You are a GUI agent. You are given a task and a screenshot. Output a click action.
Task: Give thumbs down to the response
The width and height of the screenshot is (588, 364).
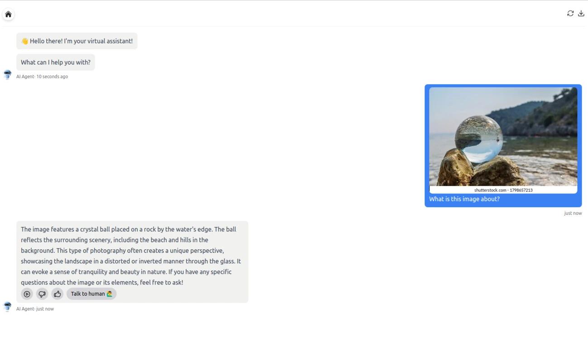pos(42,294)
